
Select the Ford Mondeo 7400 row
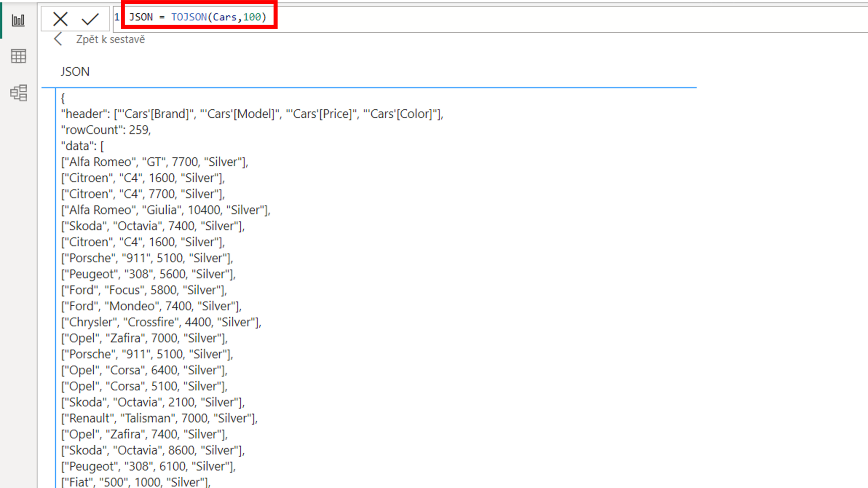click(151, 306)
